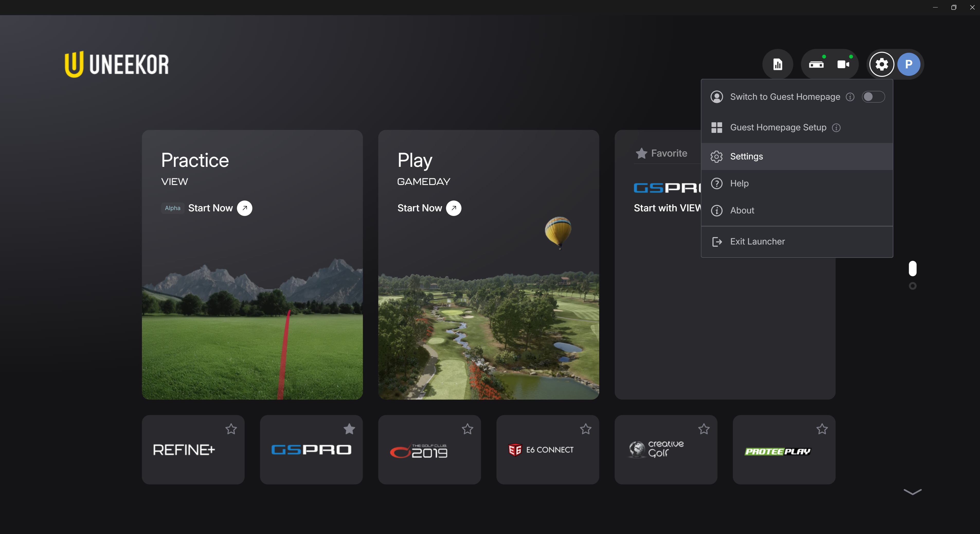
Task: Click the UNEEKOR logo
Action: 117,64
